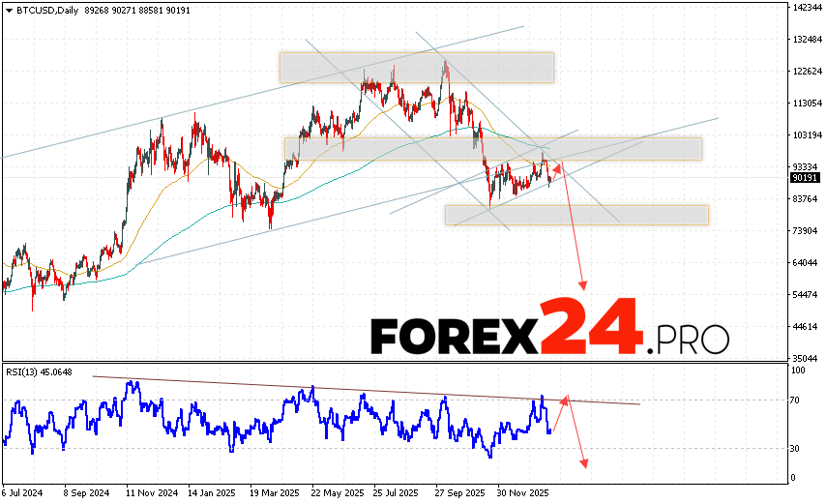Click the red upward arrow tip near RSI trendline
This screenshot has height=504, width=827.
pyautogui.click(x=566, y=397)
